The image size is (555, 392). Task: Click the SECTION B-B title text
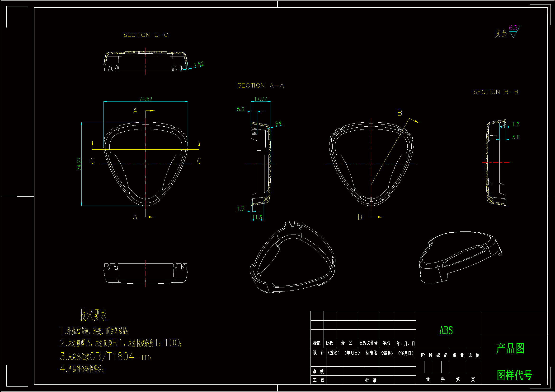tap(496, 92)
